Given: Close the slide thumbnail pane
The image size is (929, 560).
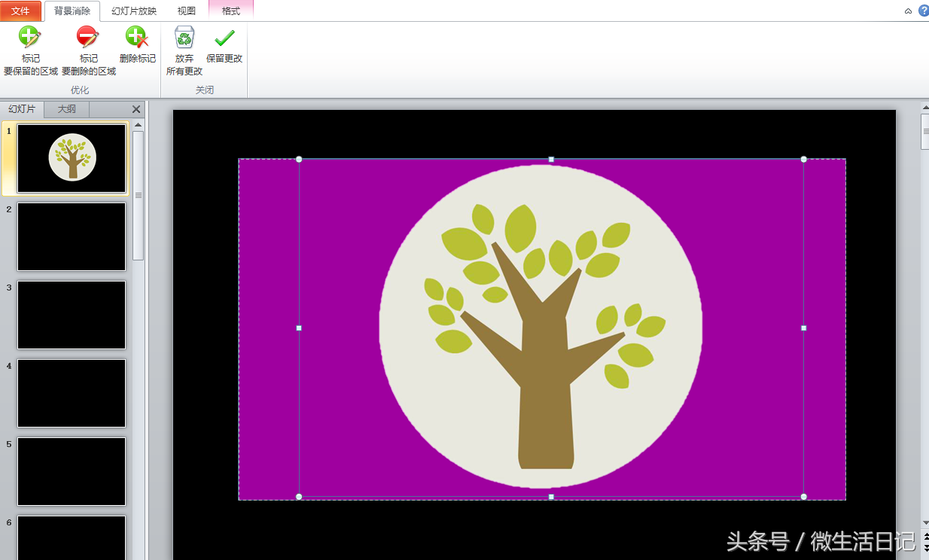Looking at the screenshot, I should 136,109.
